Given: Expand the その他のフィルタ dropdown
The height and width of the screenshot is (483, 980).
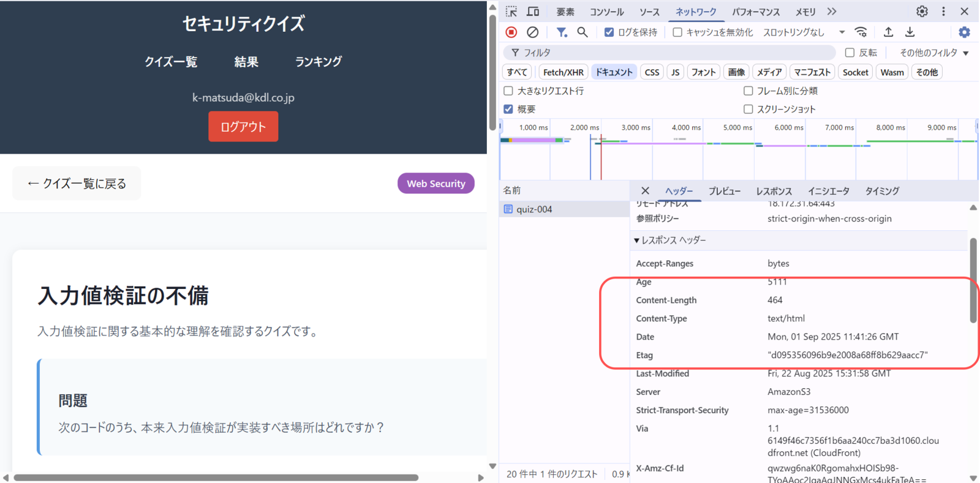Looking at the screenshot, I should pos(933,53).
